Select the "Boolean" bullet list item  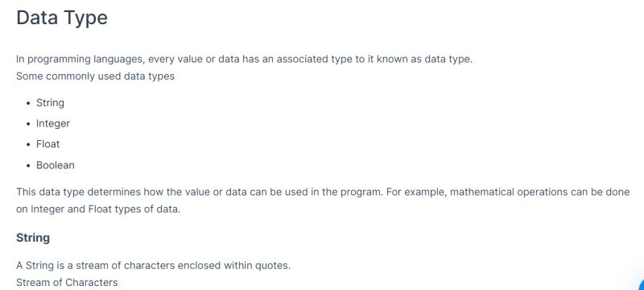[56, 165]
